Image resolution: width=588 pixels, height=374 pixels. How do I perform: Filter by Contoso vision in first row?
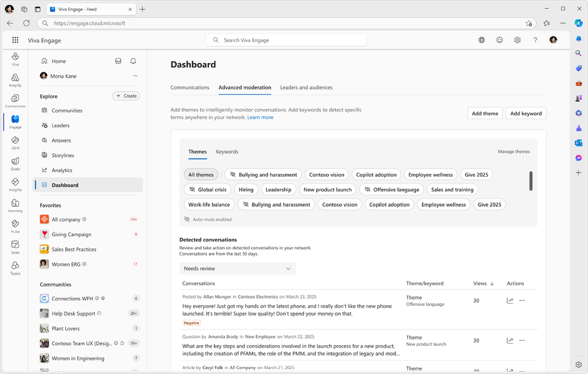coord(327,174)
